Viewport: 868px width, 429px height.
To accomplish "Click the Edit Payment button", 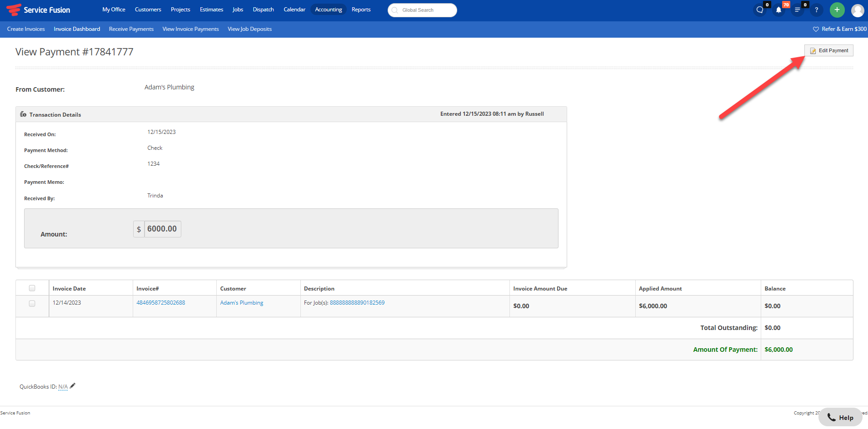I will click(829, 50).
